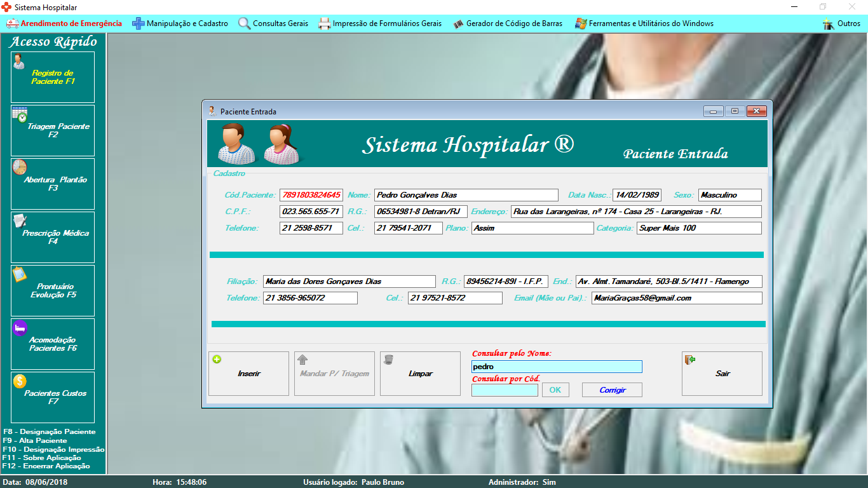Screen dimensions: 868x488
Task: Click the Sair button
Action: 722,374
